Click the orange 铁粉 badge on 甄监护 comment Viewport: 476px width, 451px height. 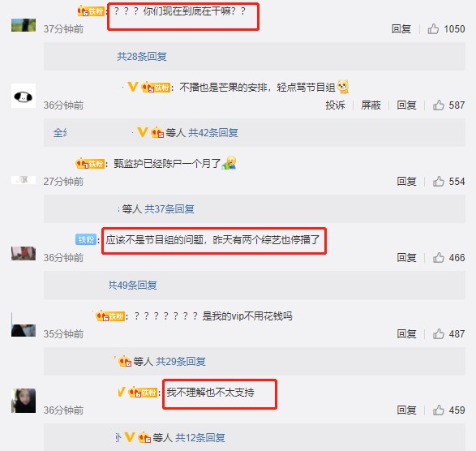[x=90, y=163]
